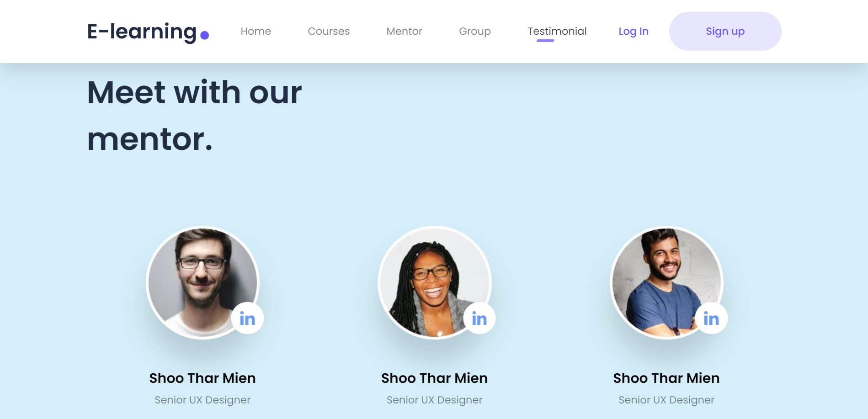Click the purple underline below Testimonial
The width and height of the screenshot is (868, 419).
point(545,41)
